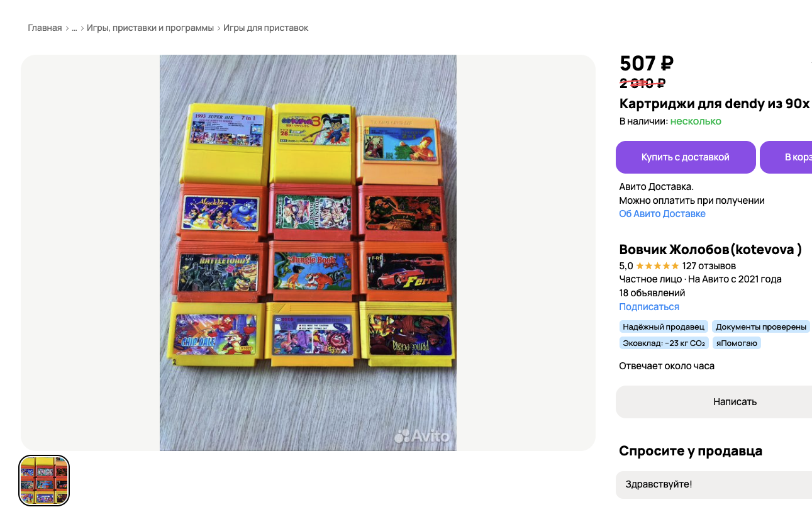Viewport: 812px width, 507px height.
Task: Click Подписаться on the seller
Action: [649, 307]
